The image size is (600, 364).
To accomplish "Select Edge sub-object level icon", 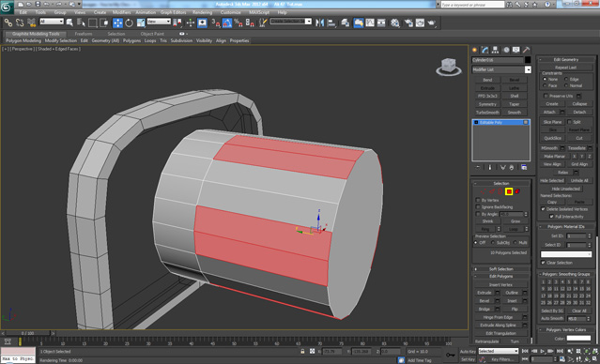I will (492, 191).
